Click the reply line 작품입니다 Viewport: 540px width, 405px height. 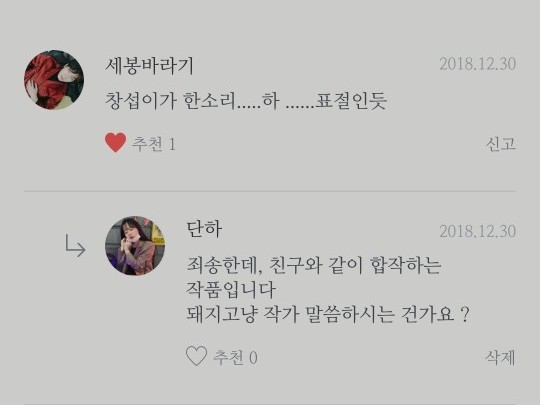[231, 290]
